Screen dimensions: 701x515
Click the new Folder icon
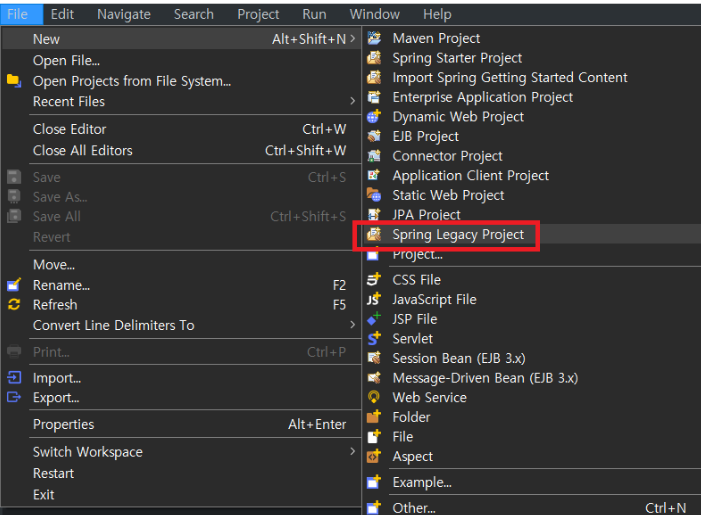coord(374,417)
